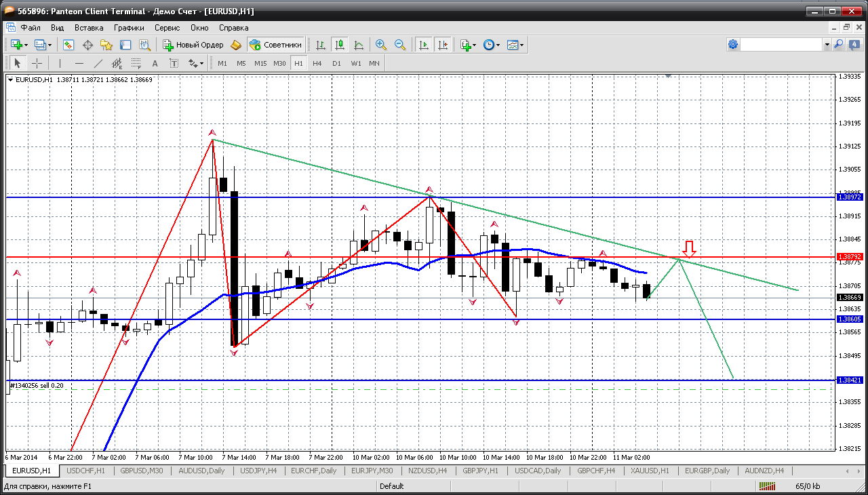Screen dimensions: 868x495
Task: Launch MetaEditor via yellow book icon
Action: coord(236,45)
